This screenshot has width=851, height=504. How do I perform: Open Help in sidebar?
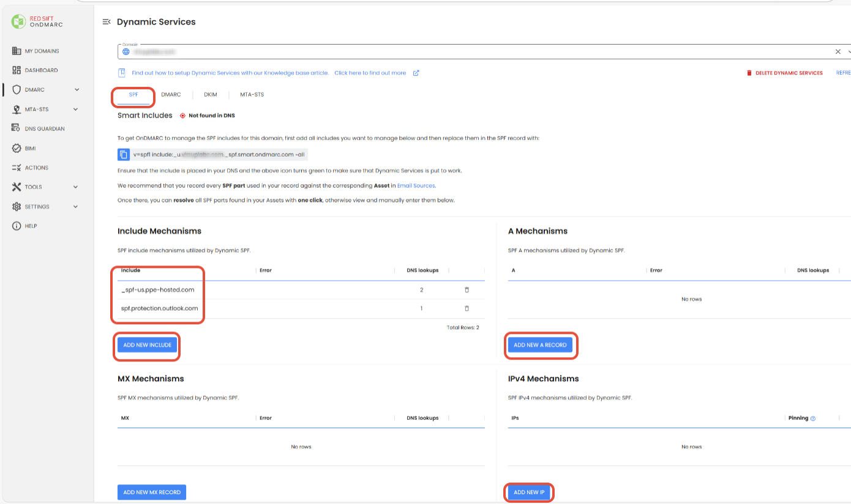click(x=31, y=226)
